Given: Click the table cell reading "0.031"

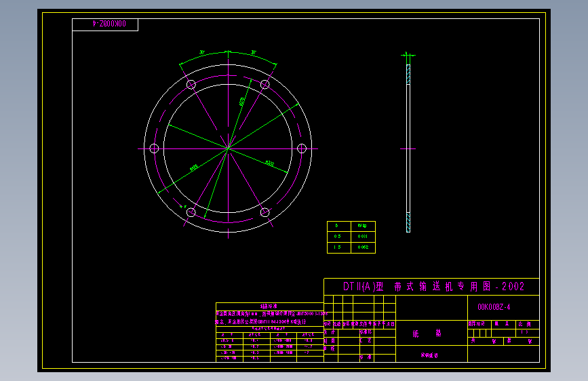Looking at the screenshot, I should (x=363, y=237).
